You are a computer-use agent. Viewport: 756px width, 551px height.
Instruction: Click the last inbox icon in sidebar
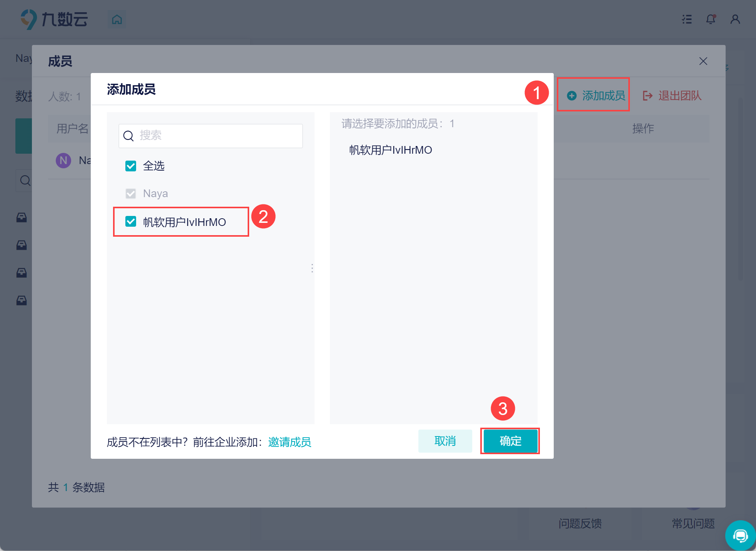tap(22, 300)
